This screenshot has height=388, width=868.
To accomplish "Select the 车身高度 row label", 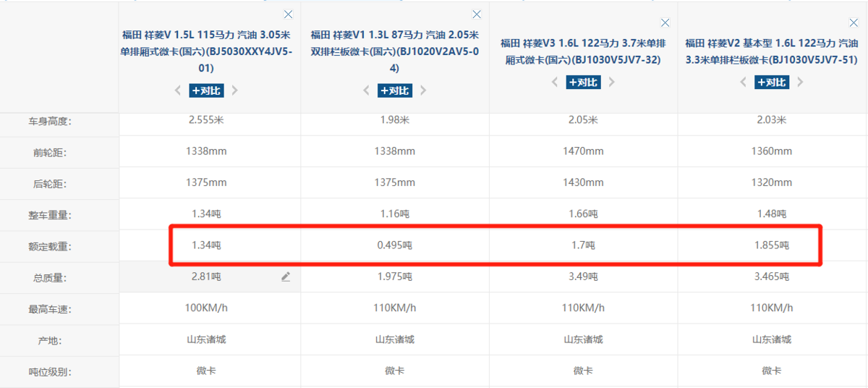I will [50, 122].
